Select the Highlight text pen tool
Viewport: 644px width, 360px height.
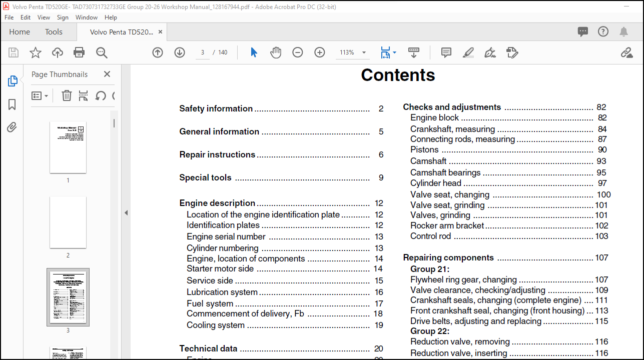(x=468, y=52)
